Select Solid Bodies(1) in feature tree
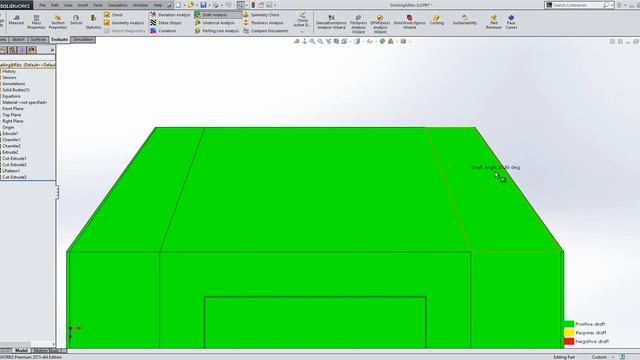The width and height of the screenshot is (640, 360). (x=16, y=90)
